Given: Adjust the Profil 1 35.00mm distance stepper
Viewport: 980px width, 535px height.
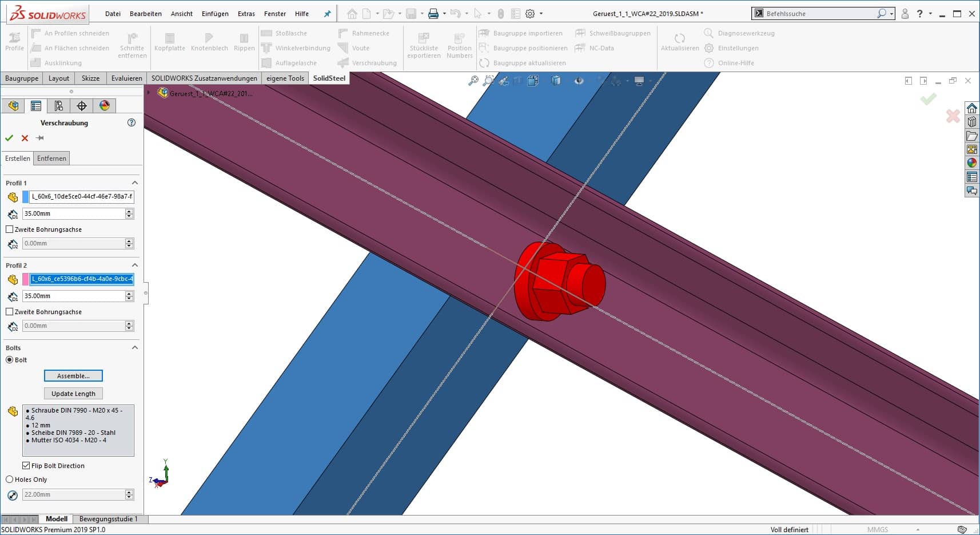Looking at the screenshot, I should (129, 213).
